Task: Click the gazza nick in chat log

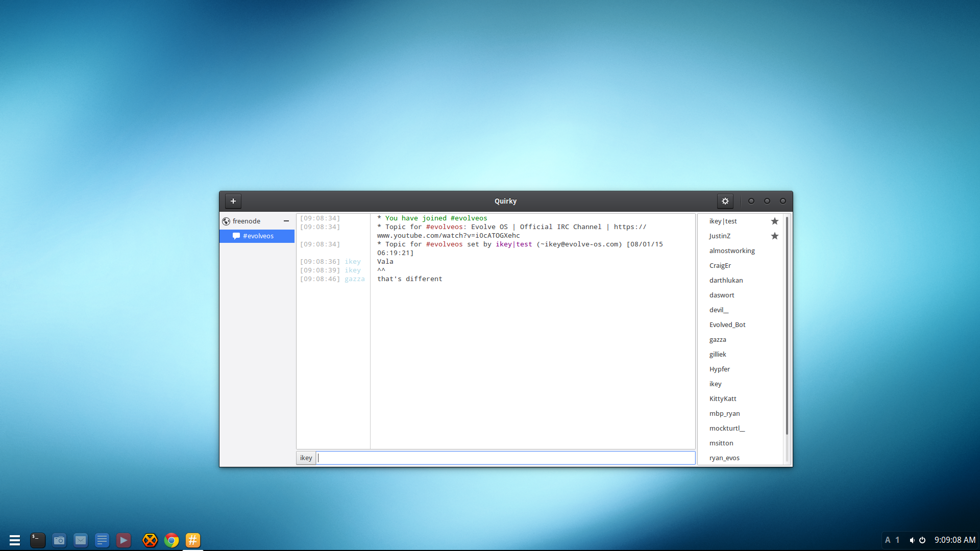Action: click(x=355, y=279)
